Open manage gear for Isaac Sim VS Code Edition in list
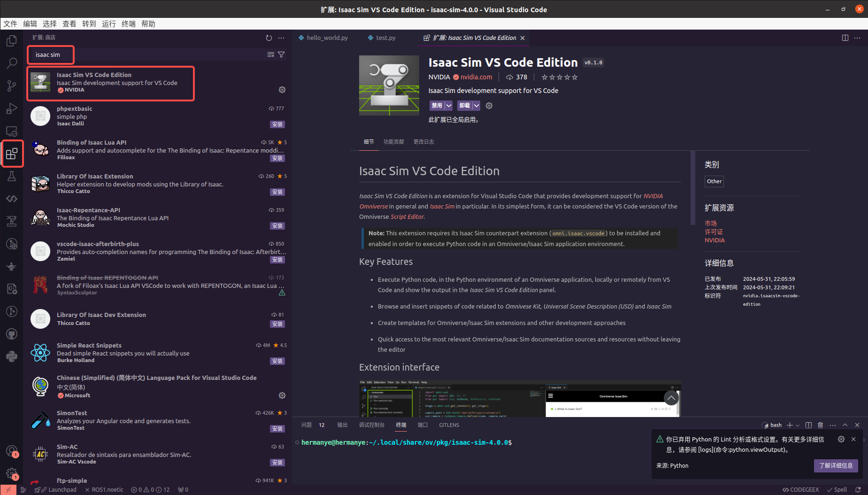868x495 pixels. [x=282, y=90]
